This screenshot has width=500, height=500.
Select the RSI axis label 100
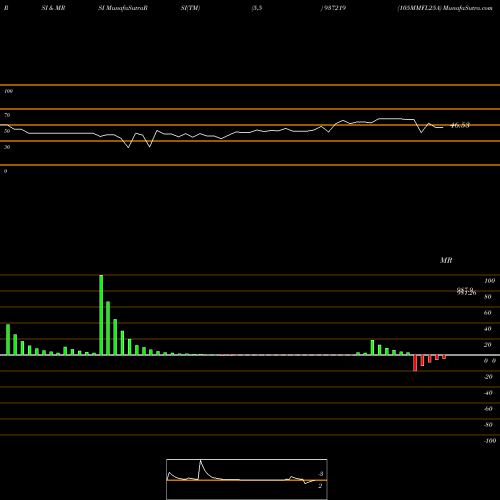pyautogui.click(x=9, y=91)
